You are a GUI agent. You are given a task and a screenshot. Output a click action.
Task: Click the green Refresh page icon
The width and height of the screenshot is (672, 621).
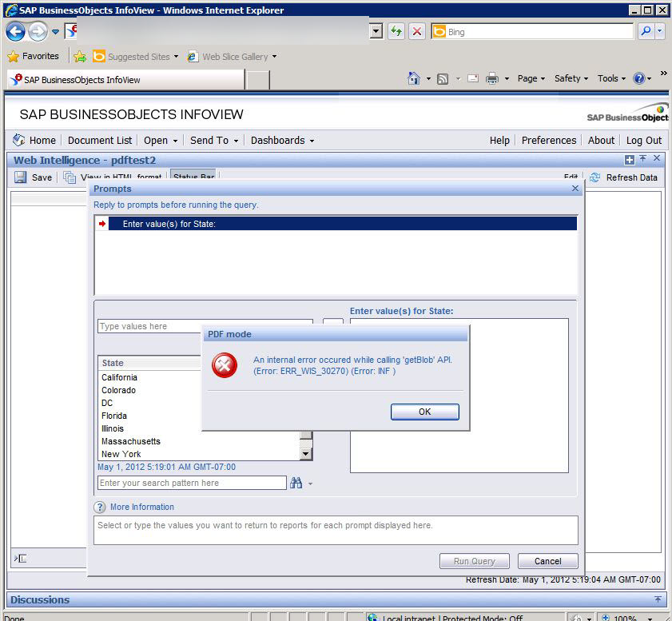coord(396,31)
